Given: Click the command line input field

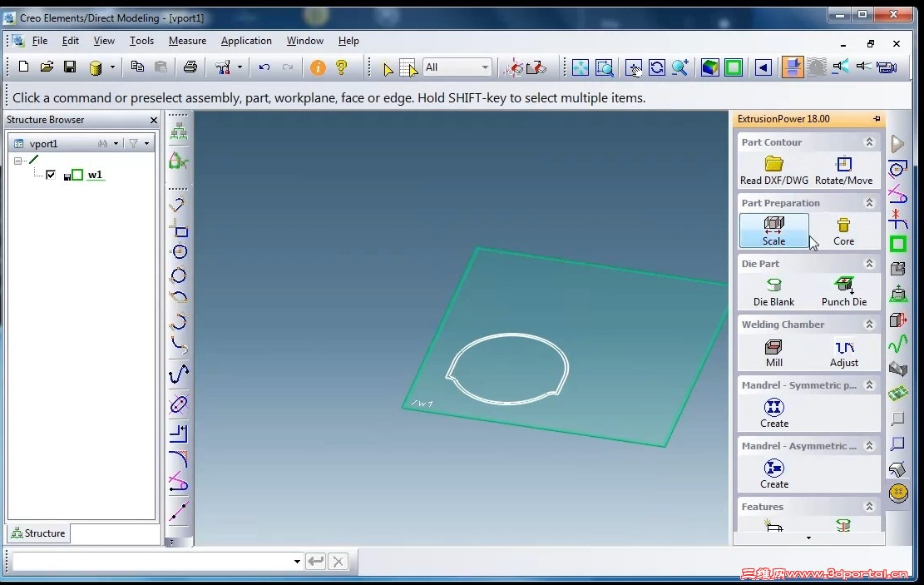Looking at the screenshot, I should coord(152,562).
